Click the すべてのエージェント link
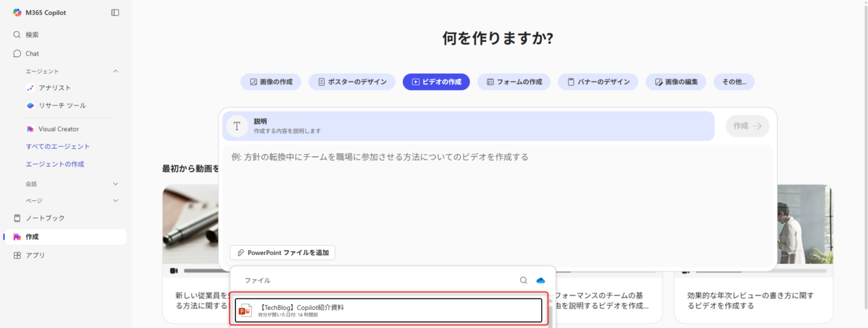This screenshot has width=868, height=328. pos(58,146)
